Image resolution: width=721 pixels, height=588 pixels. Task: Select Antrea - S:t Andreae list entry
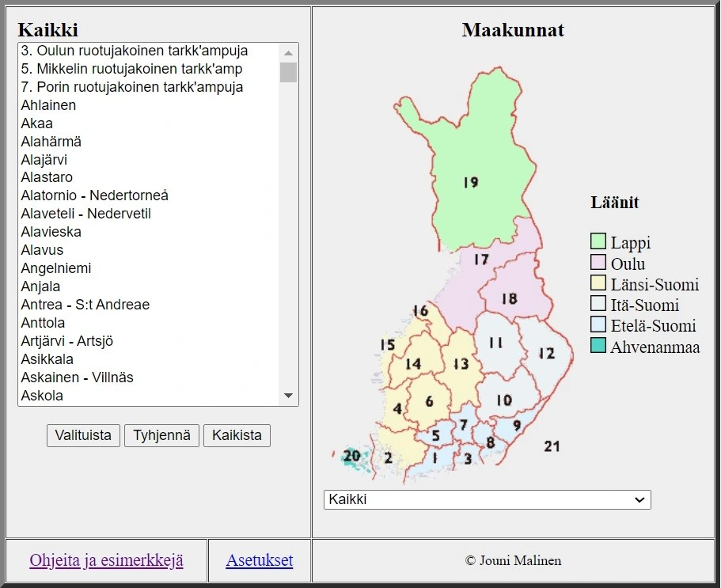(x=85, y=305)
